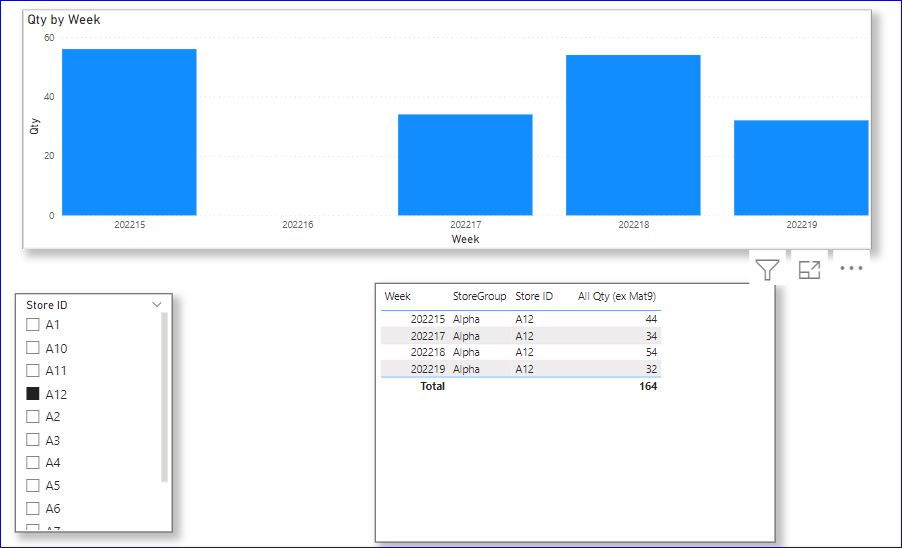Click the Qty by Week chart title
The width and height of the screenshot is (902, 548).
tap(64, 20)
